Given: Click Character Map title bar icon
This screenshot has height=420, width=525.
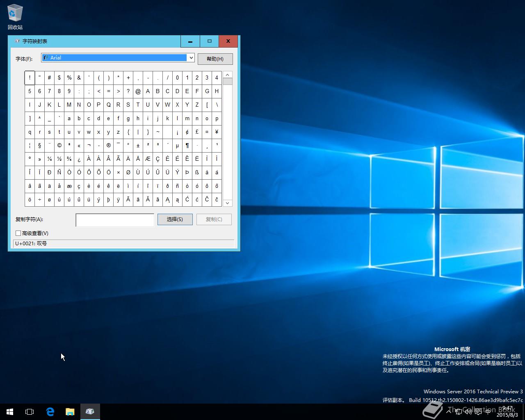Looking at the screenshot, I should point(17,41).
